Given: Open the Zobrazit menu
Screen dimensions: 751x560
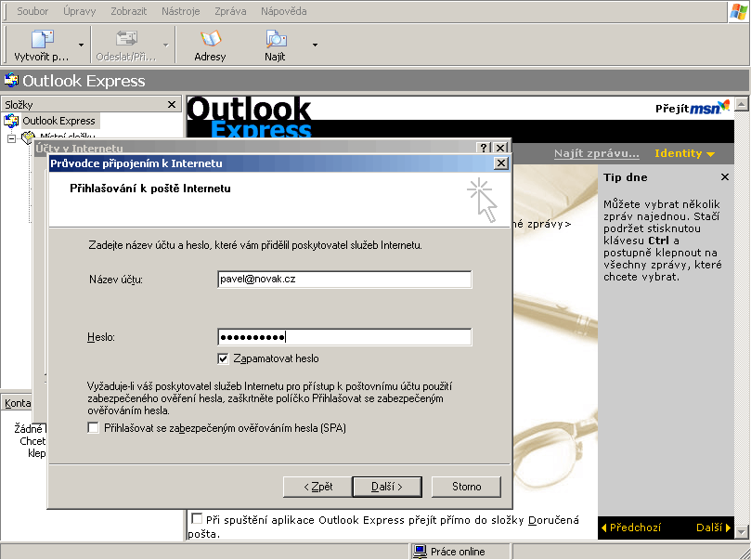Looking at the screenshot, I should click(129, 11).
